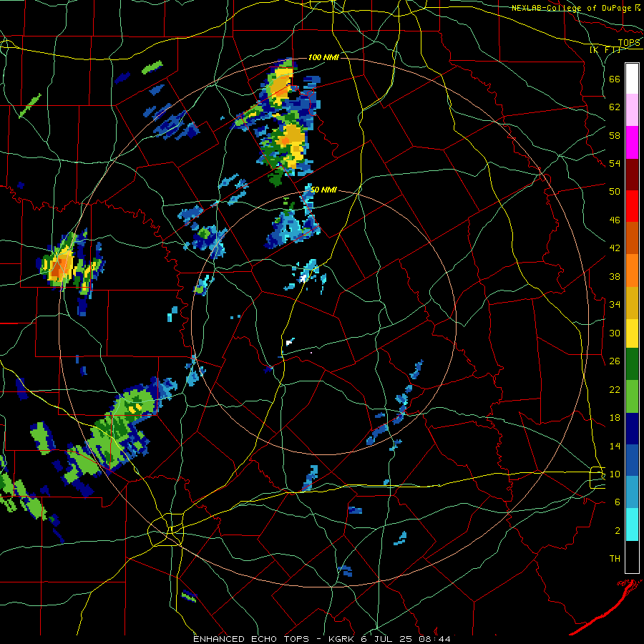This screenshot has width=644, height=644.
Task: Click the legend value '30'
Action: [x=615, y=333]
